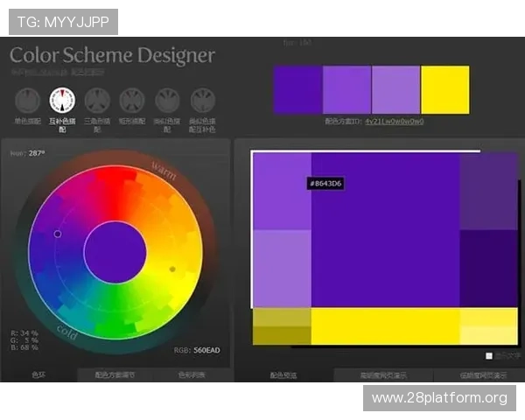Image resolution: width=525 pixels, height=420 pixels.
Task: Click the scheme ID link 4v21Lw0w0w0w0
Action: pos(394,122)
